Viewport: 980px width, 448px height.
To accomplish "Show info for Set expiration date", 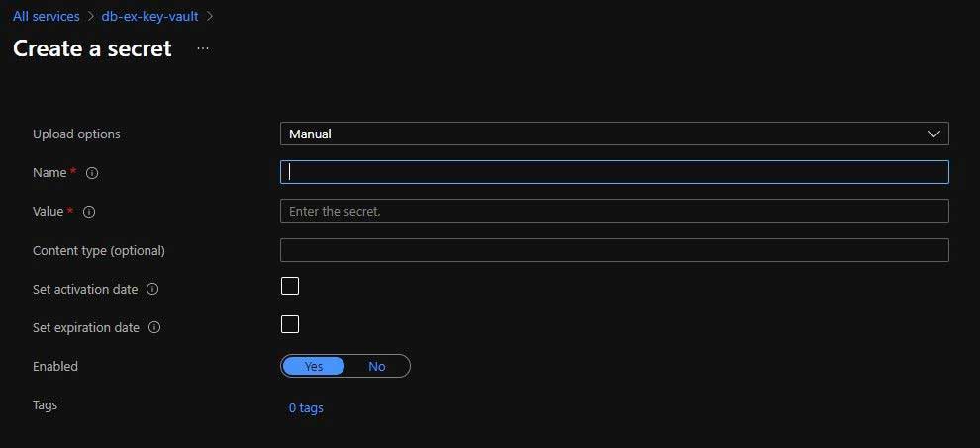I will pos(154,327).
